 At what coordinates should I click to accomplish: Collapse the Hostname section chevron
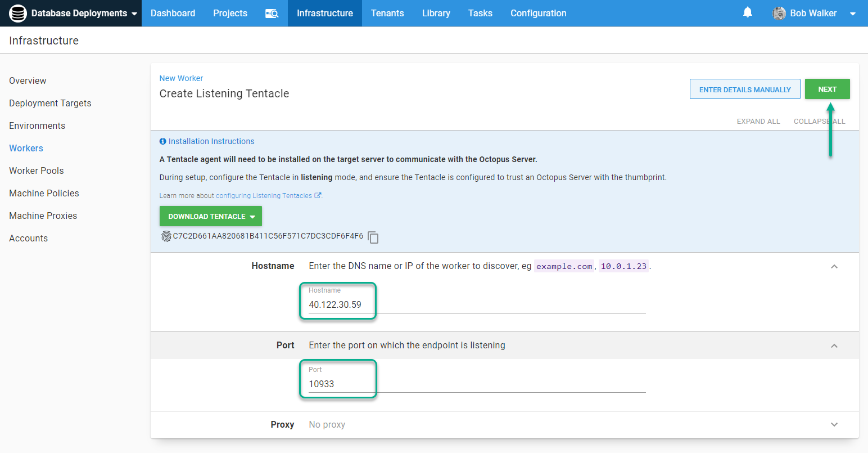pyautogui.click(x=834, y=266)
